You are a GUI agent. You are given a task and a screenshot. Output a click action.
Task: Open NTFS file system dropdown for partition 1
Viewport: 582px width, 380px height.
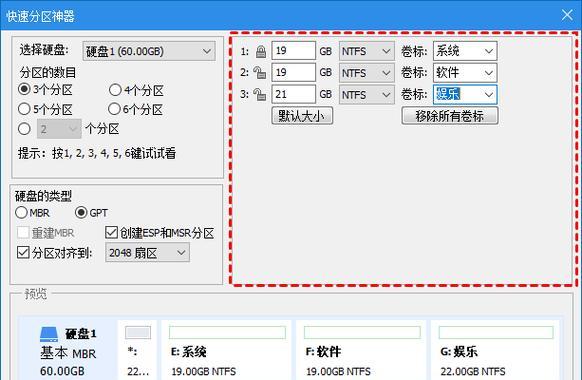click(x=366, y=51)
